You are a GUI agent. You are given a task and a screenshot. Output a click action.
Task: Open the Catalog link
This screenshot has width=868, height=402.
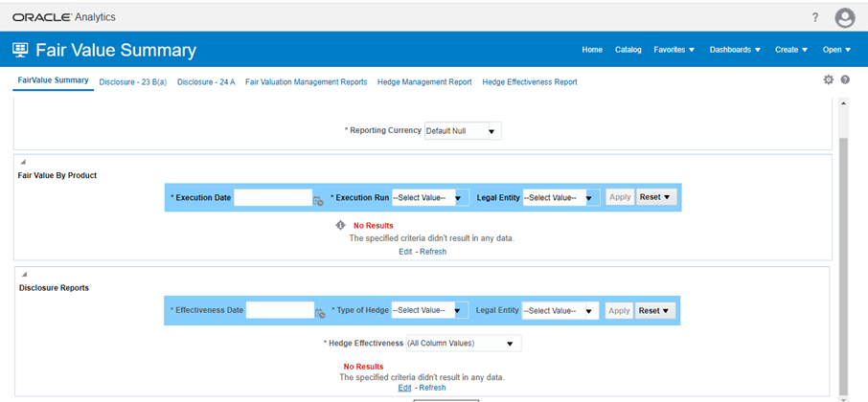click(628, 50)
